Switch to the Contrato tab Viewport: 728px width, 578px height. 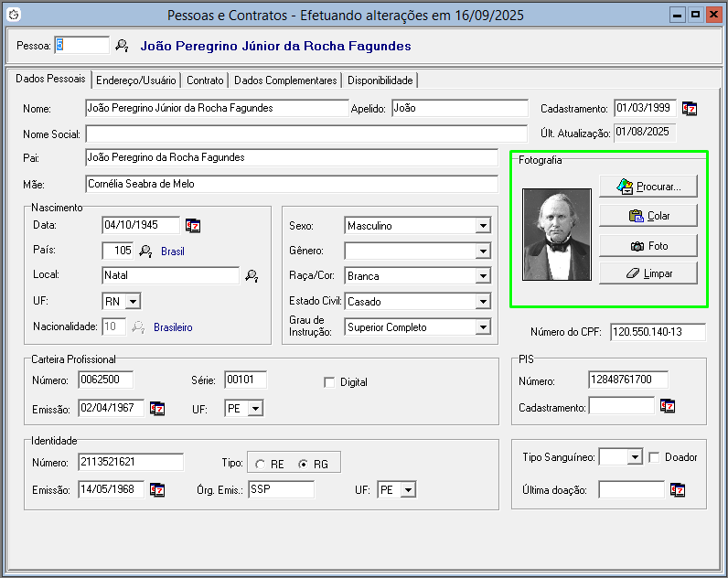tap(205, 80)
